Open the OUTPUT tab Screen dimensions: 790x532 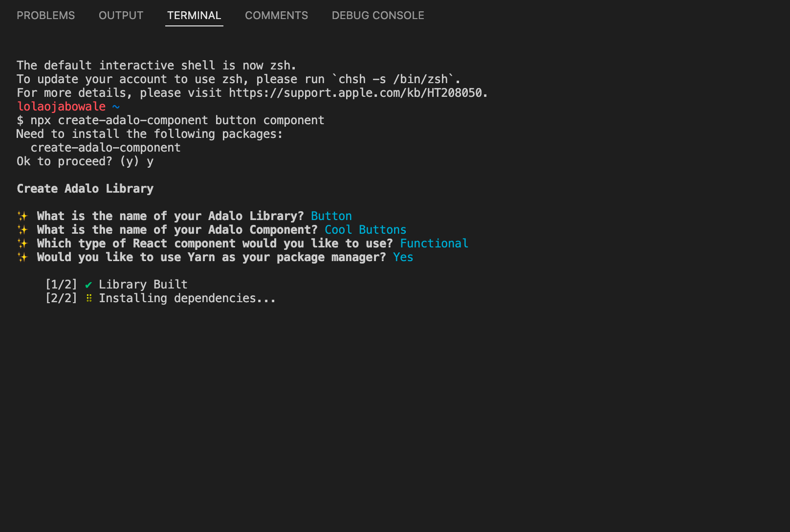(x=121, y=16)
